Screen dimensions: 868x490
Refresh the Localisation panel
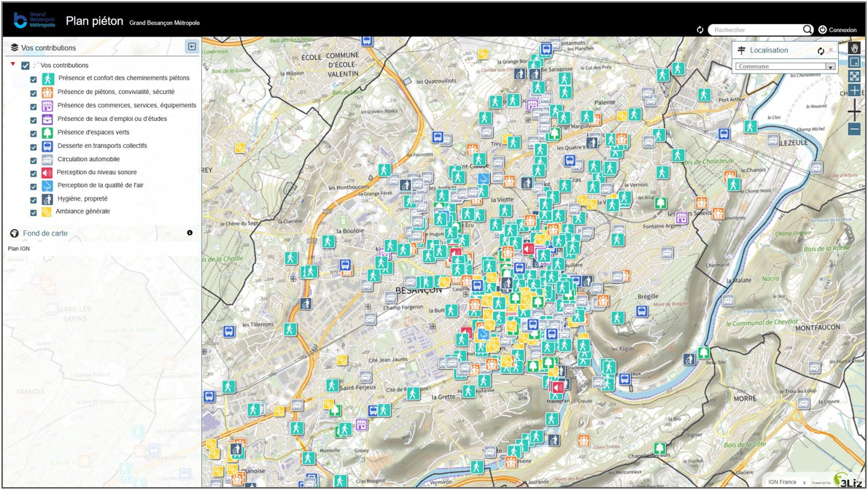[x=821, y=51]
